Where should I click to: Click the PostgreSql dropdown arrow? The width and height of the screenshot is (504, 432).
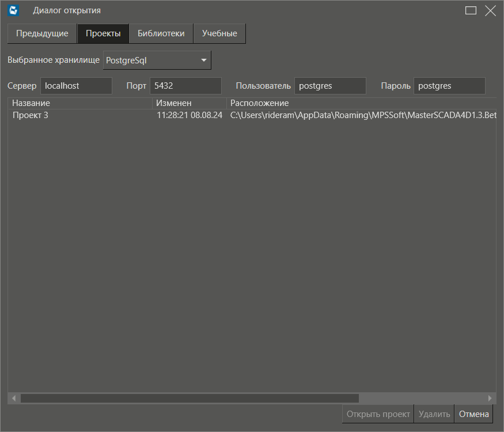coord(203,60)
